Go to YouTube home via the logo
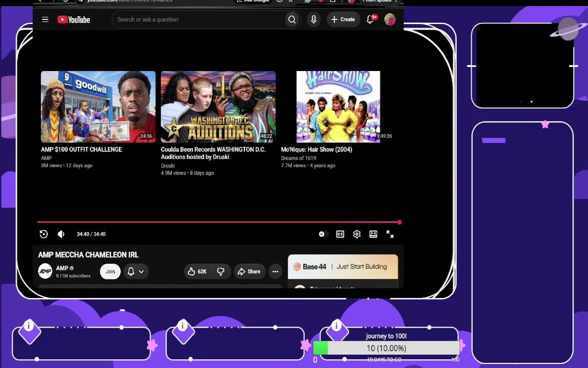 click(73, 19)
